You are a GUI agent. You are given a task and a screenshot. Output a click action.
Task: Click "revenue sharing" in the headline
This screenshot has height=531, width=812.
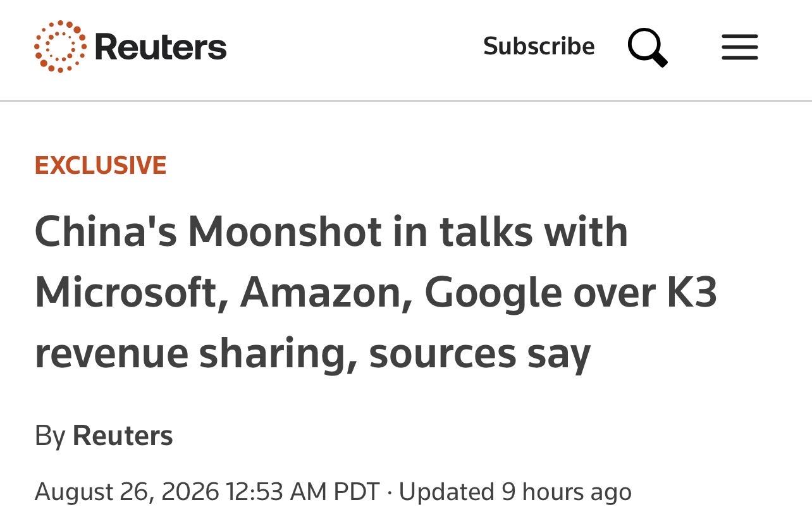(x=196, y=354)
